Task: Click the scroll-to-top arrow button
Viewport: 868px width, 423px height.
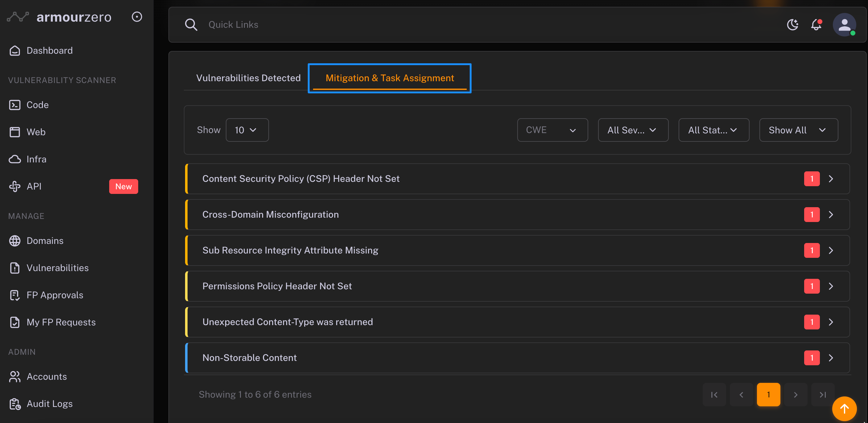Action: 844,408
